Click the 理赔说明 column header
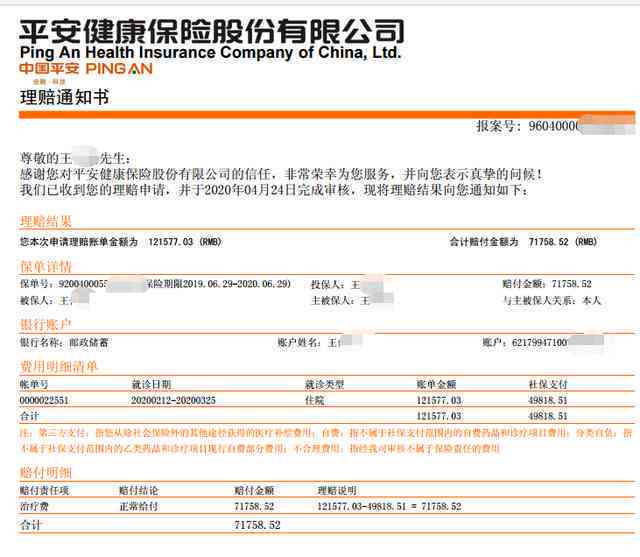Image resolution: width=640 pixels, height=557 pixels. [x=337, y=490]
